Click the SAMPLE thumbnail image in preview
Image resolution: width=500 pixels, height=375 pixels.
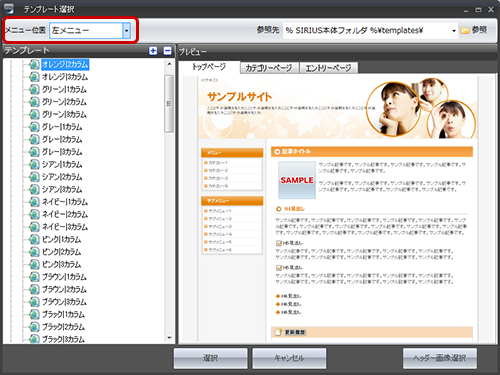[x=297, y=180]
